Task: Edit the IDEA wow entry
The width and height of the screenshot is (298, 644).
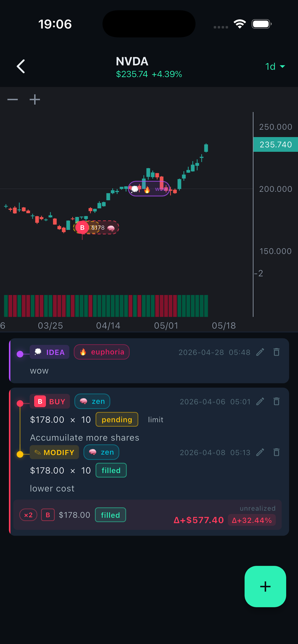Action: 260,352
